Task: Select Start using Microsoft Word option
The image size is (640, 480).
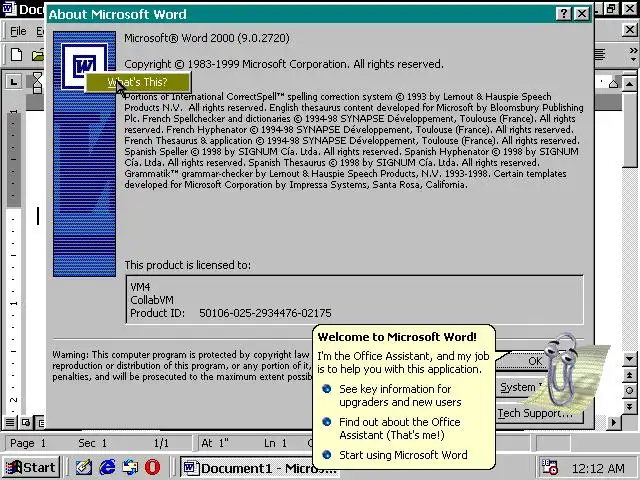Action: (x=395, y=455)
